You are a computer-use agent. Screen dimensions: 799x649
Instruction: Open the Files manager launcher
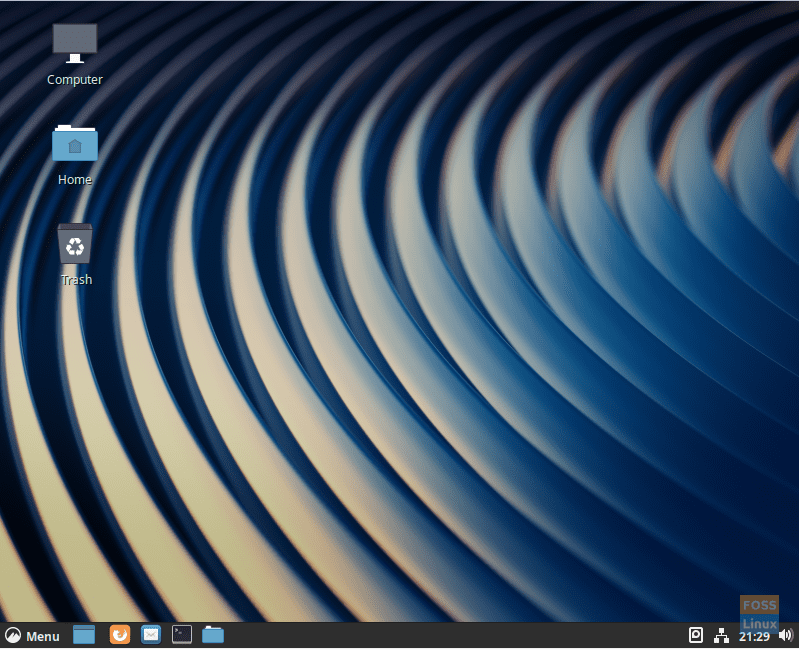(213, 635)
